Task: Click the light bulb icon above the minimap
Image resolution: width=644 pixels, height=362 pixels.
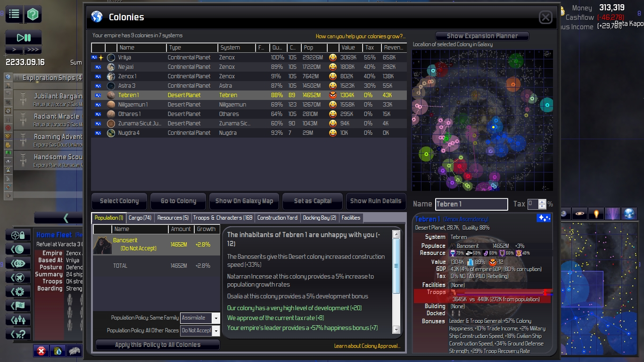Action: tap(596, 214)
